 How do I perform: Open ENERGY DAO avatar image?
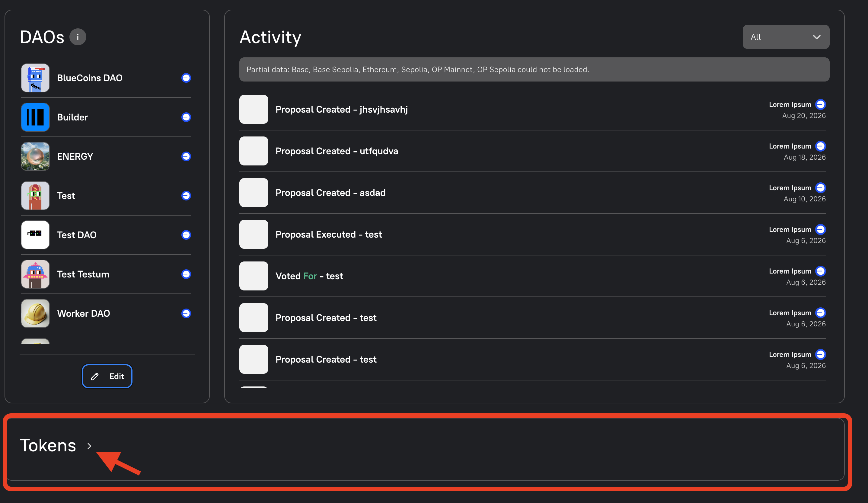(x=35, y=156)
